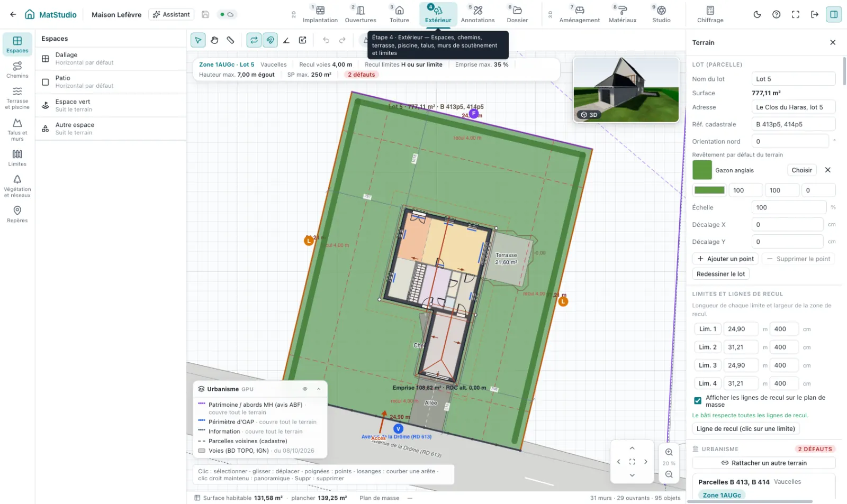This screenshot has height=504, width=847.
Task: Collapse the Urbanisme GPU legend panel
Action: point(319,389)
